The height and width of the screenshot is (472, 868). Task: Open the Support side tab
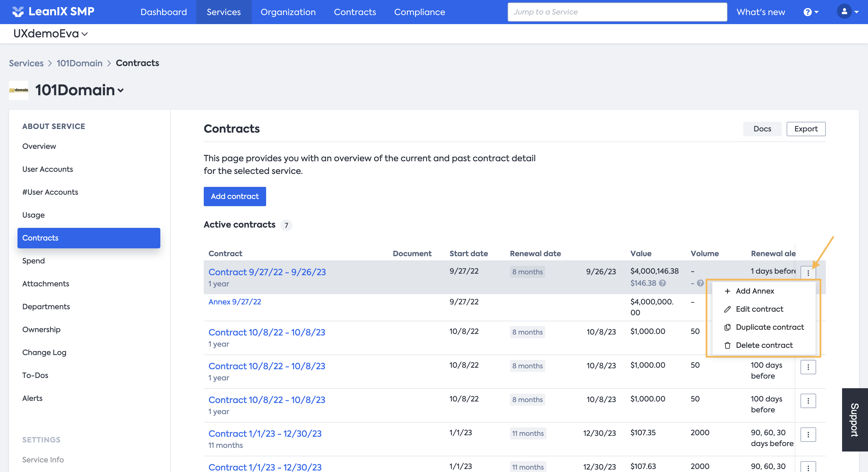click(x=854, y=420)
